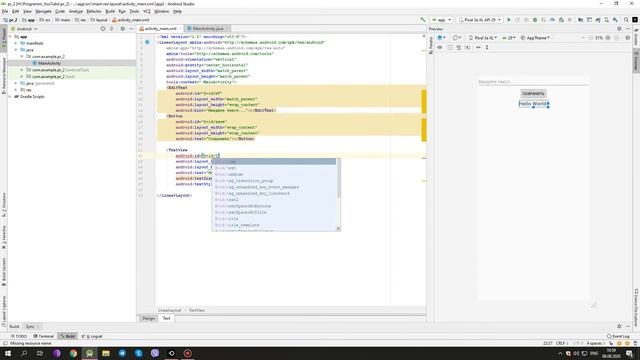The image size is (640, 360).
Task: Click Clear Constraints icon in preview toolbar
Action: [459, 47]
